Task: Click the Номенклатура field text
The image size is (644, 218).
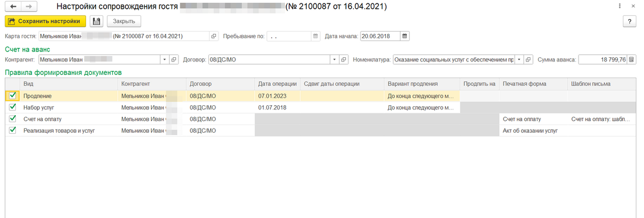Action: (x=454, y=60)
